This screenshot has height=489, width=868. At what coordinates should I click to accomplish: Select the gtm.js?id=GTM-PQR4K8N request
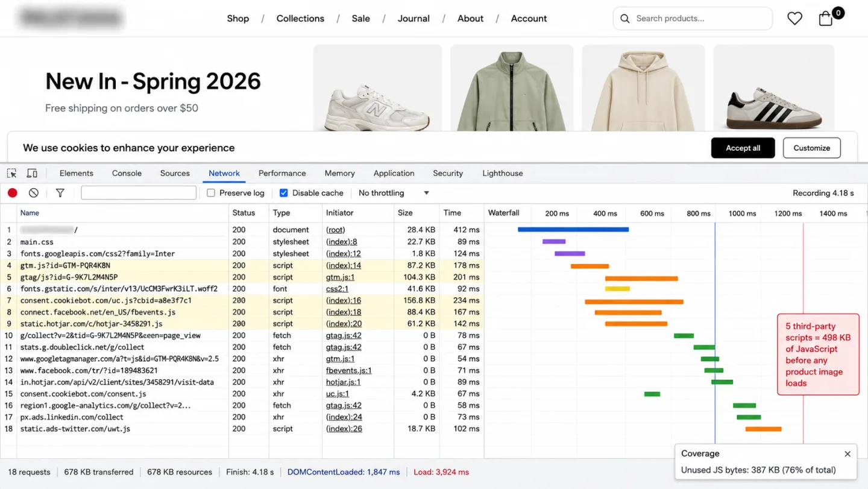point(242,265)
